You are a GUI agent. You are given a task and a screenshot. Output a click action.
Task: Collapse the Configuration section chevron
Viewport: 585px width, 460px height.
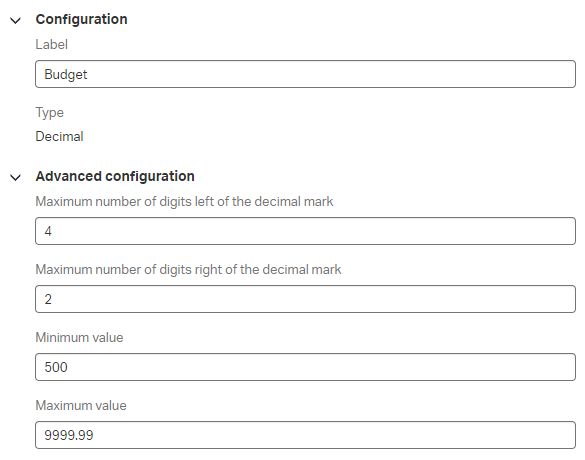[15, 20]
